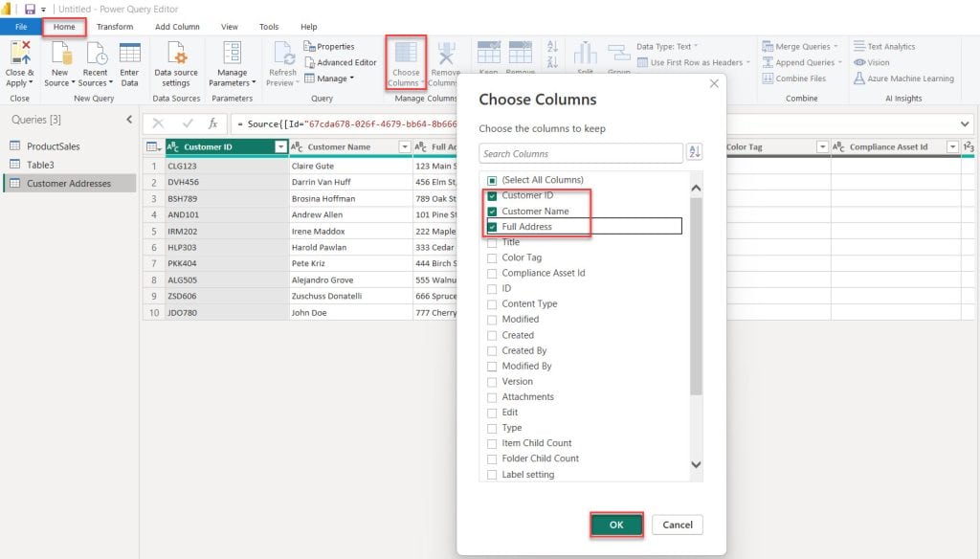
Task: Confirm with the OK button
Action: (x=616, y=525)
